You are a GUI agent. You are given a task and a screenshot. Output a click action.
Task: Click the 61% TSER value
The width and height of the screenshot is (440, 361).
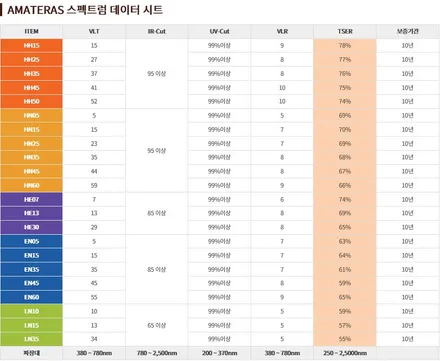click(x=345, y=269)
